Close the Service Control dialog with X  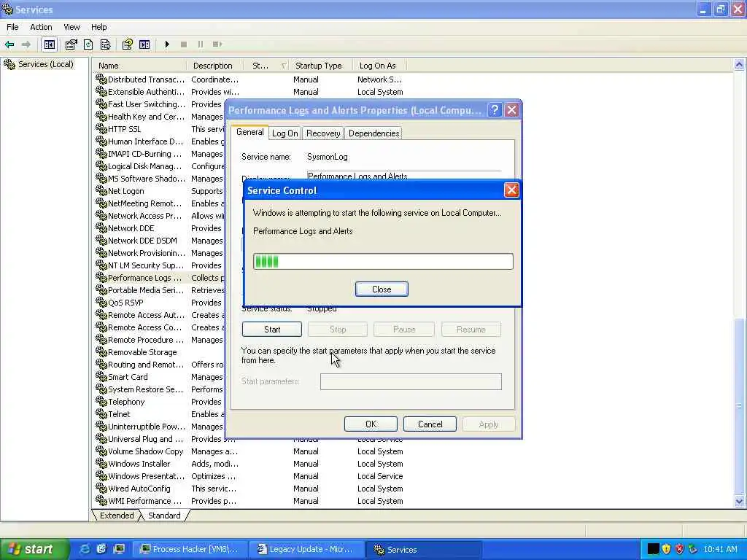(511, 190)
